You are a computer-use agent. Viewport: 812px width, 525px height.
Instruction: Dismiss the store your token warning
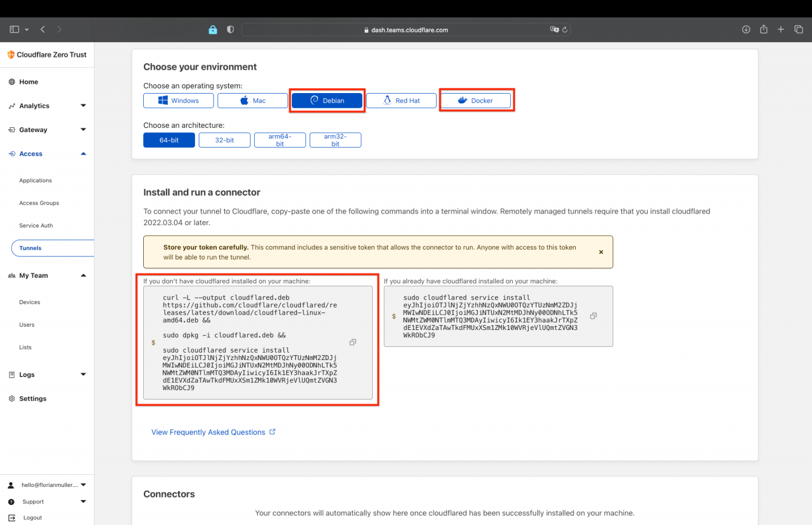point(601,252)
